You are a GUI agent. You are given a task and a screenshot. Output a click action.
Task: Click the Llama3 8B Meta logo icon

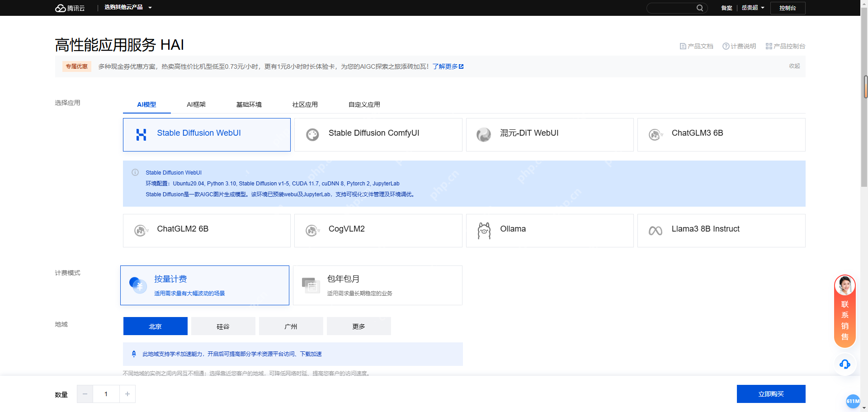[656, 231]
